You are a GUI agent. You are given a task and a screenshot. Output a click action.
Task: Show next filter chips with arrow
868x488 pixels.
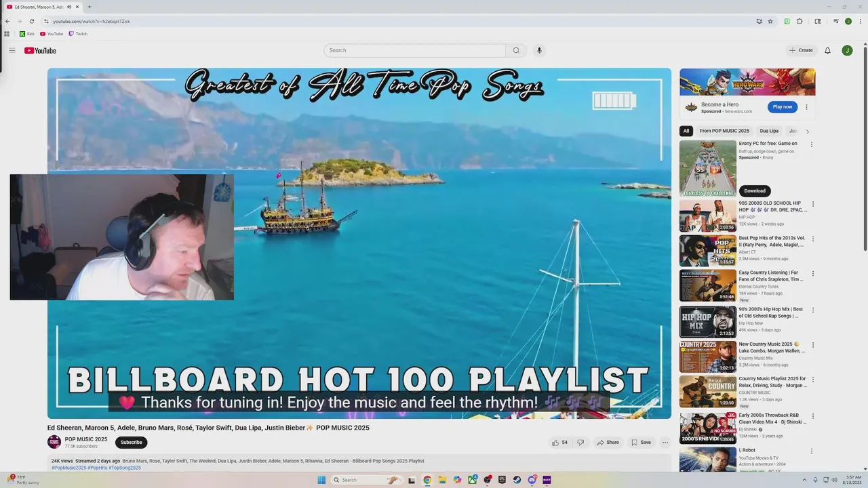pyautogui.click(x=807, y=131)
